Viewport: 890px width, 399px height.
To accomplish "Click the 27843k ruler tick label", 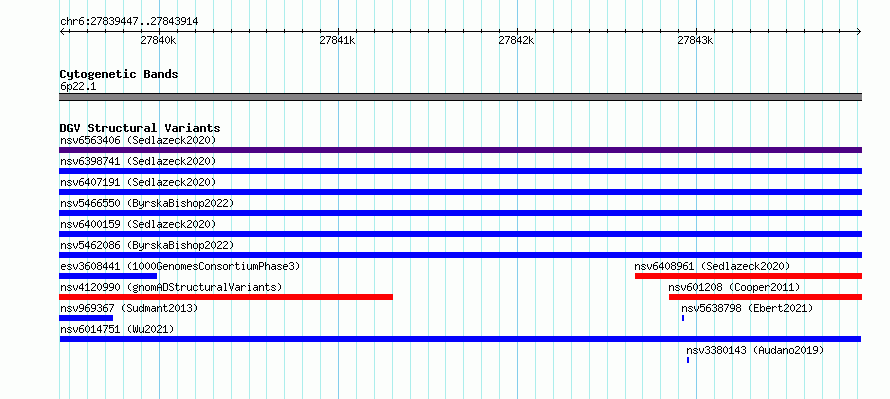I will point(695,40).
